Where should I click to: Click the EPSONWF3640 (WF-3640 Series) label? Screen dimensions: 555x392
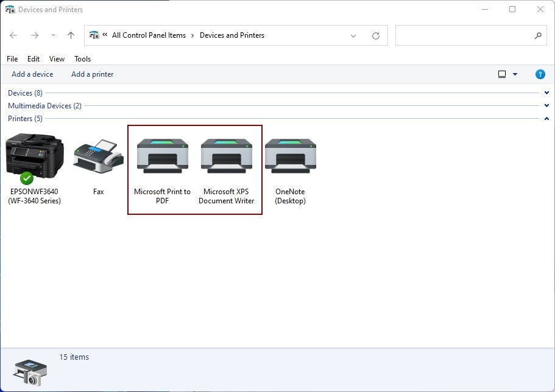point(34,197)
